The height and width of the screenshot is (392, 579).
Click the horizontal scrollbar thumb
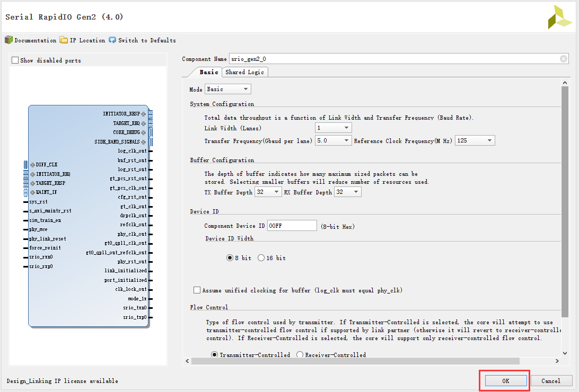(x=355, y=361)
